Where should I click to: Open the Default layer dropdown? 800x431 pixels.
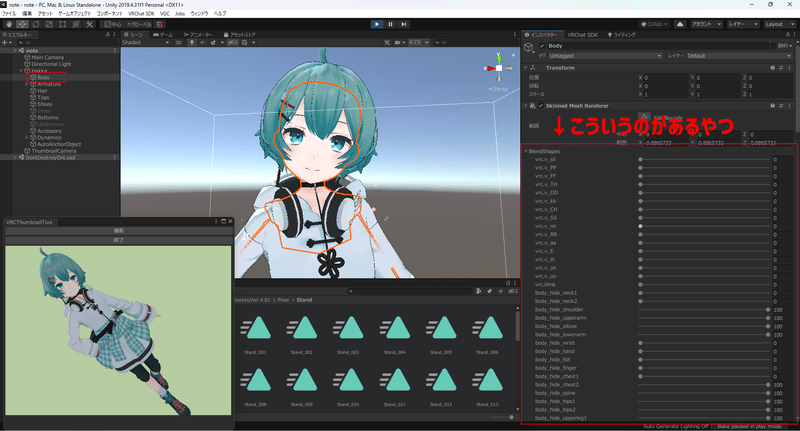click(x=738, y=56)
